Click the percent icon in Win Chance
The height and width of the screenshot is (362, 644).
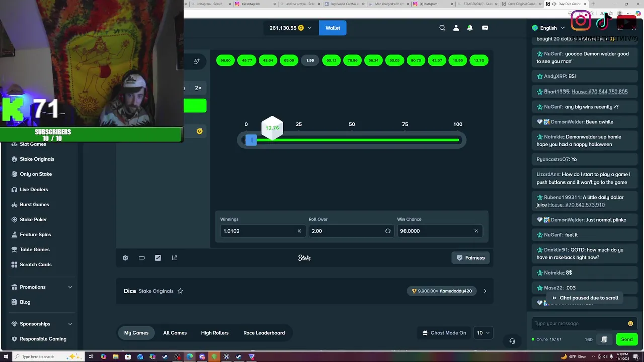[476, 231]
